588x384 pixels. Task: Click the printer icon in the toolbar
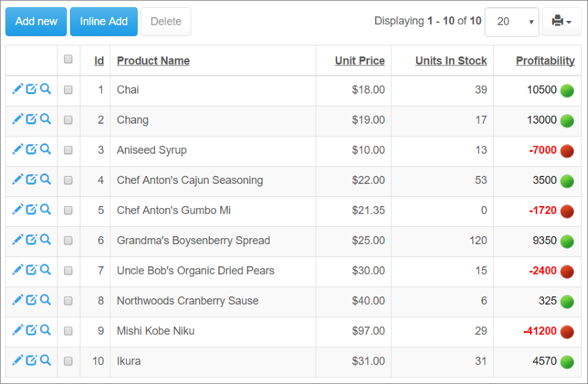tap(557, 22)
